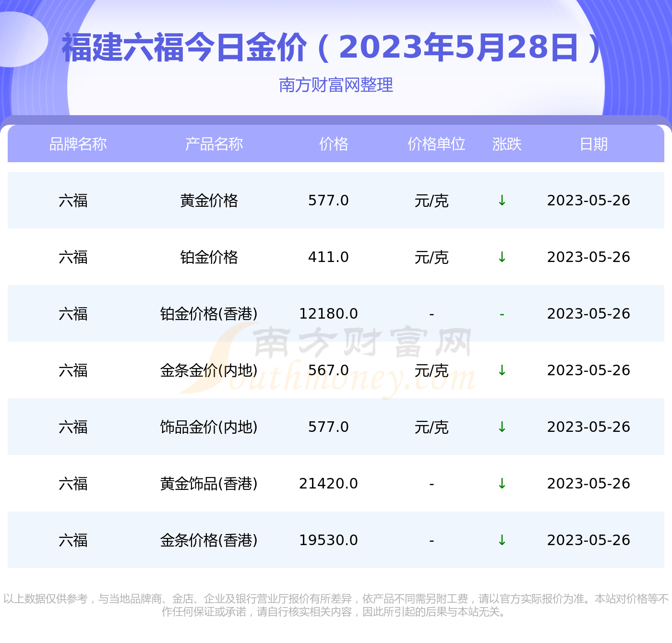672x643 pixels.
Task: Click the date in 黄金饰品(香港) row
Action: pyautogui.click(x=588, y=484)
